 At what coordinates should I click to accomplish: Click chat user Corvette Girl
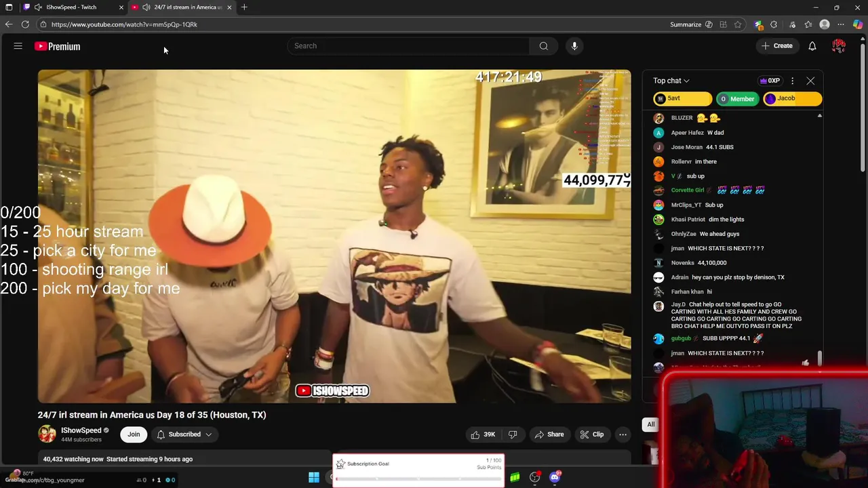pos(687,190)
